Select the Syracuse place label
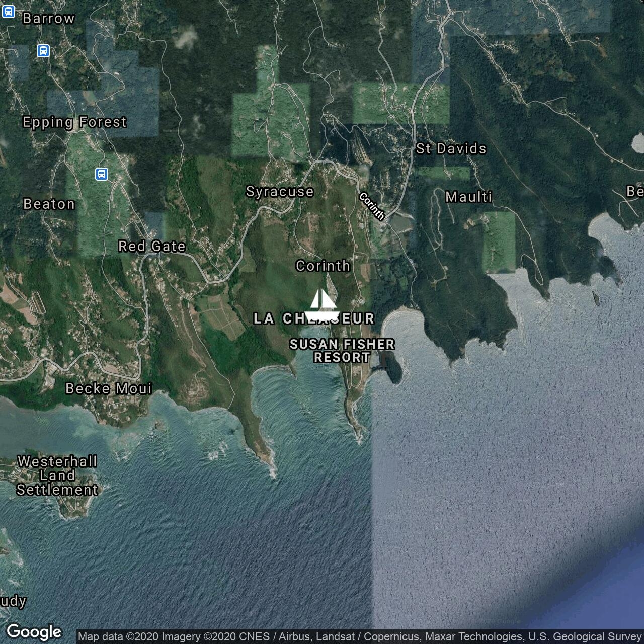Image resolution: width=644 pixels, height=644 pixels. pyautogui.click(x=280, y=192)
